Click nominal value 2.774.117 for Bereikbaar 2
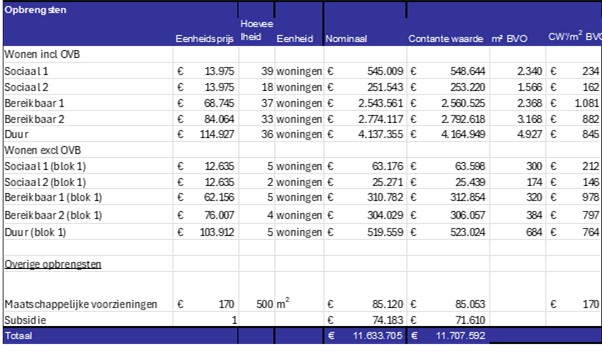This screenshot has height=360, width=602. tap(381, 119)
